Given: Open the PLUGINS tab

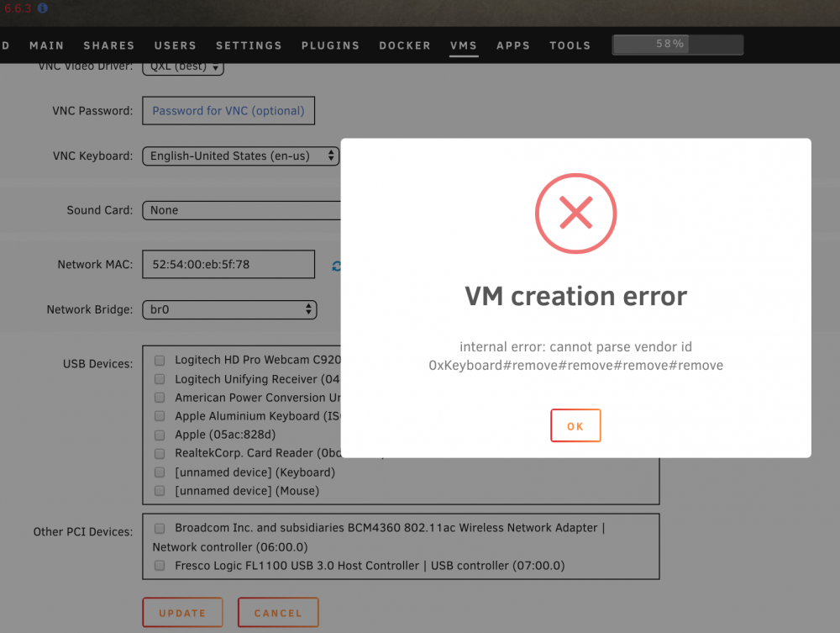Looking at the screenshot, I should point(330,45).
